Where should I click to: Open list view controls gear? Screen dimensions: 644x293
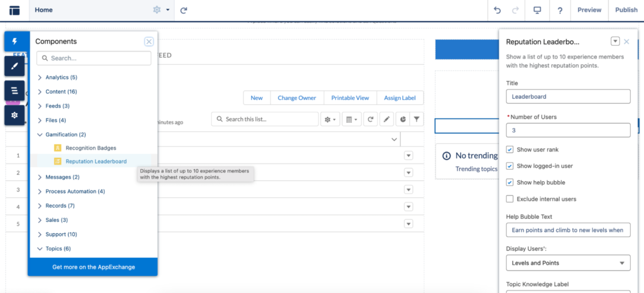(330, 119)
